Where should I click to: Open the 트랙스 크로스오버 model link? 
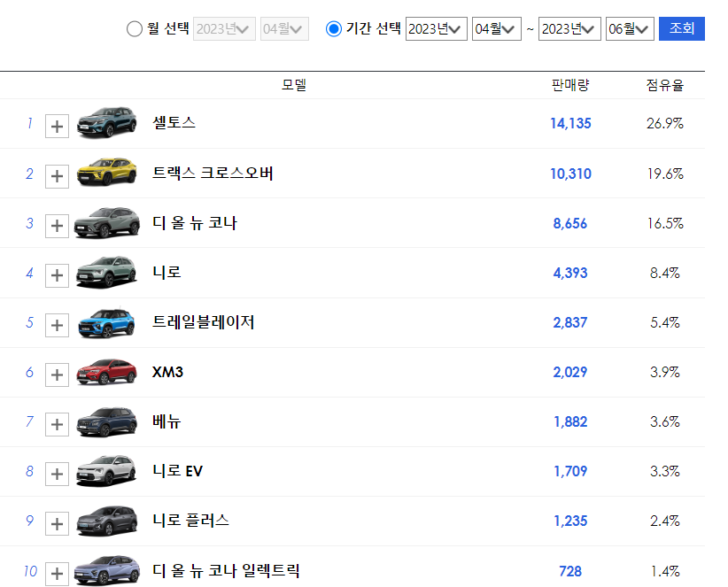coord(213,173)
